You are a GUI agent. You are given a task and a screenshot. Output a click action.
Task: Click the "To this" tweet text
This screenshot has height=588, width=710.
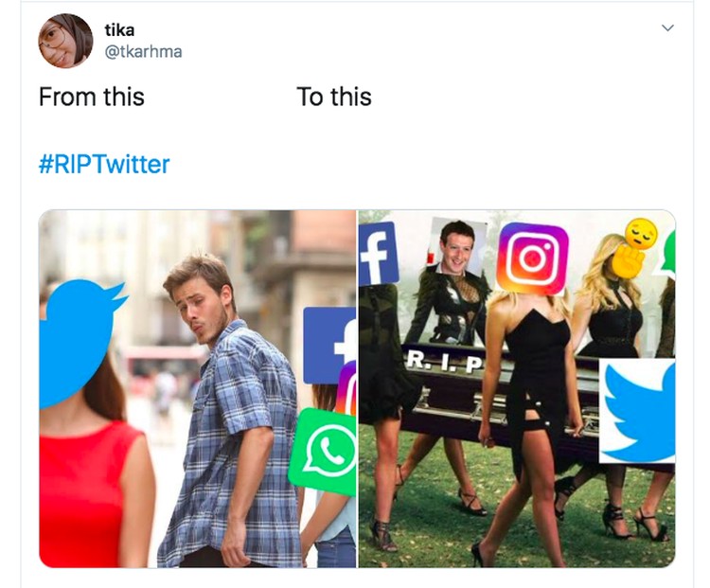pyautogui.click(x=334, y=97)
